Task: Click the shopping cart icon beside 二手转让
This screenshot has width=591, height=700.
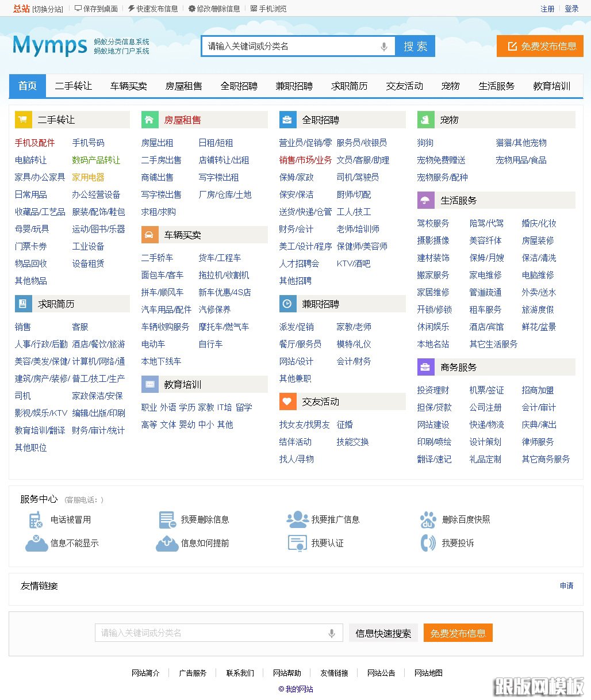Action: (23, 120)
